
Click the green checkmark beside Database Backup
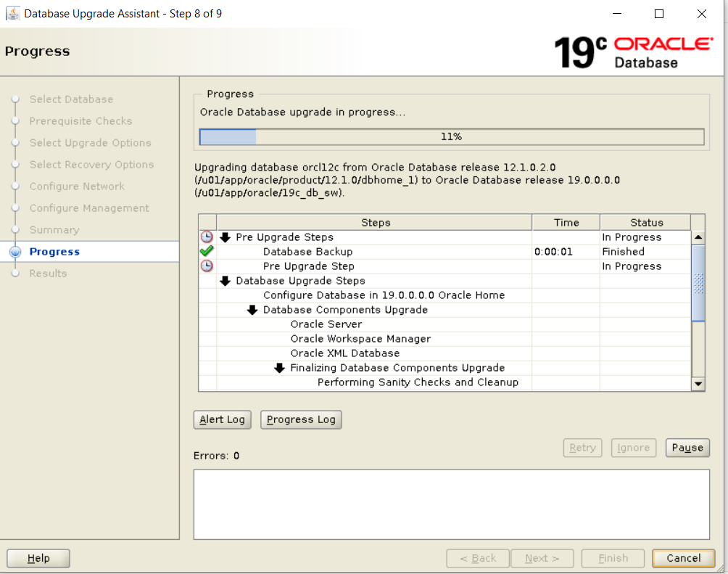(207, 251)
